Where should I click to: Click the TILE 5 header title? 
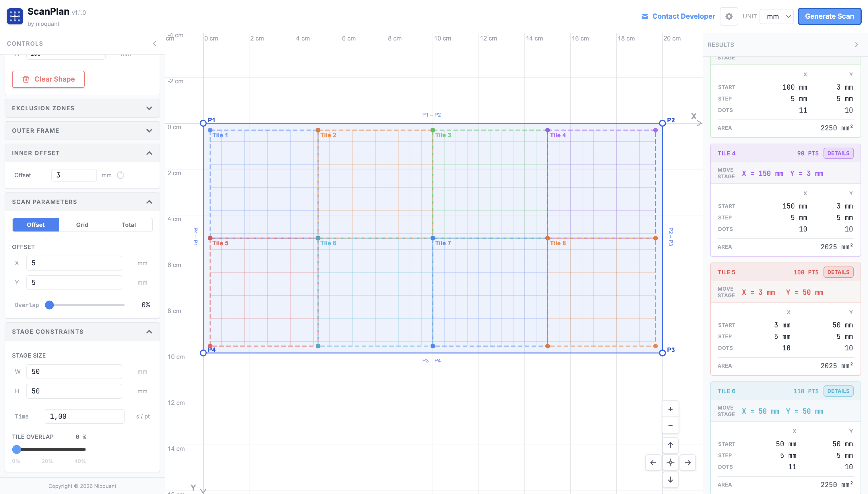pos(726,272)
